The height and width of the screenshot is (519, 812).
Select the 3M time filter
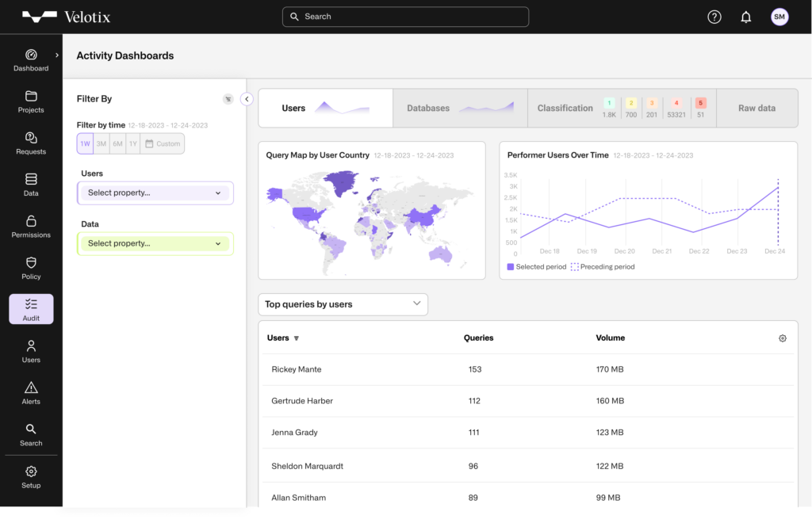[x=101, y=144]
